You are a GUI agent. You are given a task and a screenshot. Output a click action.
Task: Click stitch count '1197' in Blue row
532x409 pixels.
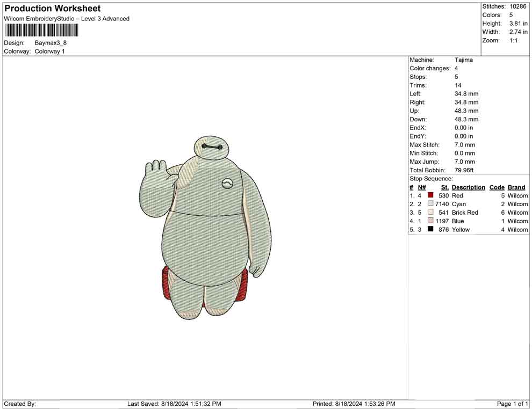(442, 221)
